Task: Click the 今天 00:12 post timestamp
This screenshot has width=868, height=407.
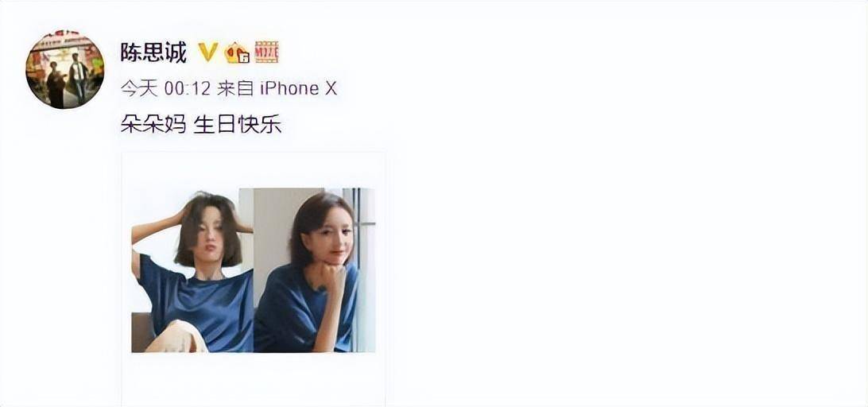Action: [165, 88]
